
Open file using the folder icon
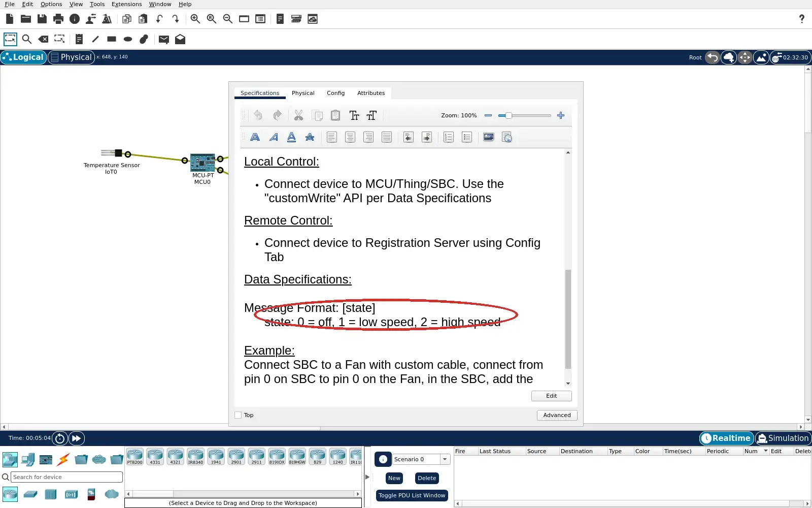point(26,19)
